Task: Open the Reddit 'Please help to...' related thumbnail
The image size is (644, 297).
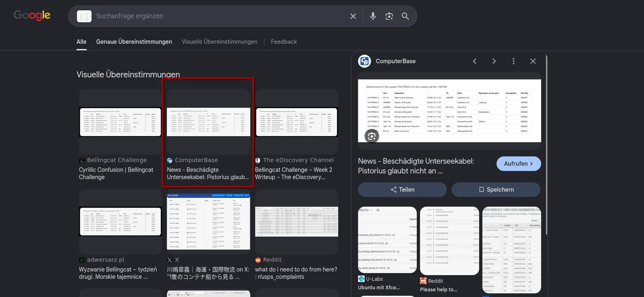Action: (x=450, y=241)
